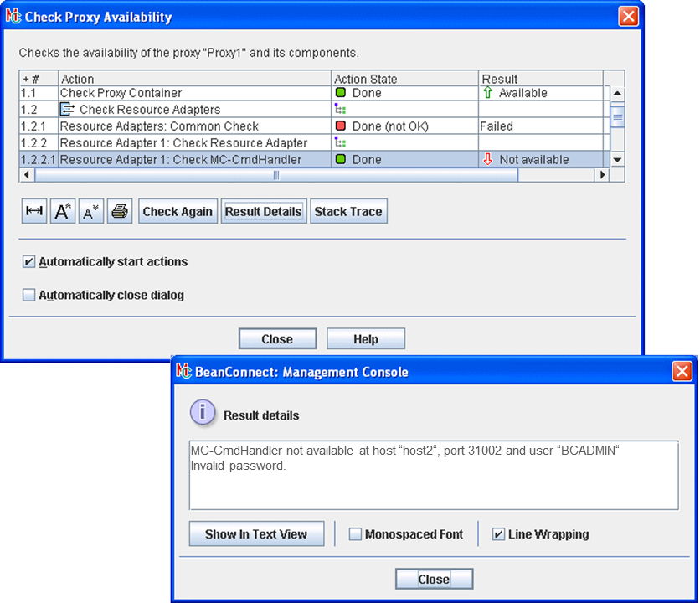The height and width of the screenshot is (603, 700).
Task: Click the horizontal scrollbar right arrow
Action: (x=600, y=175)
